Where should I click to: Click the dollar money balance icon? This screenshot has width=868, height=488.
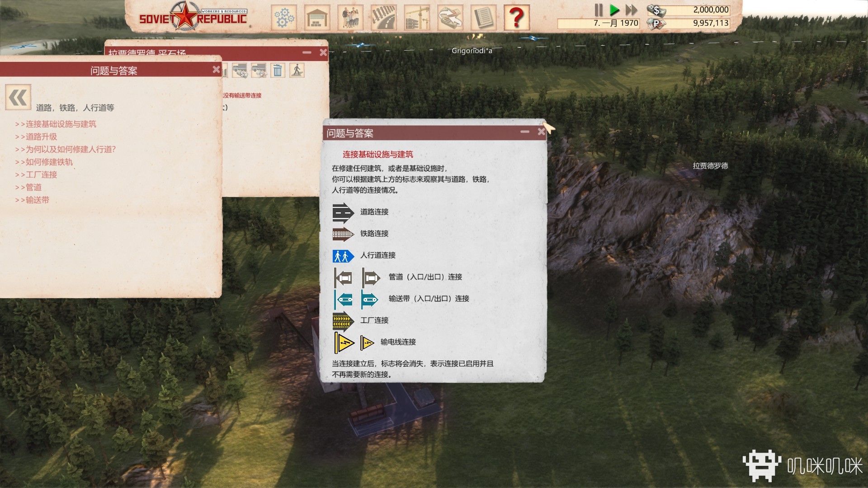click(656, 10)
